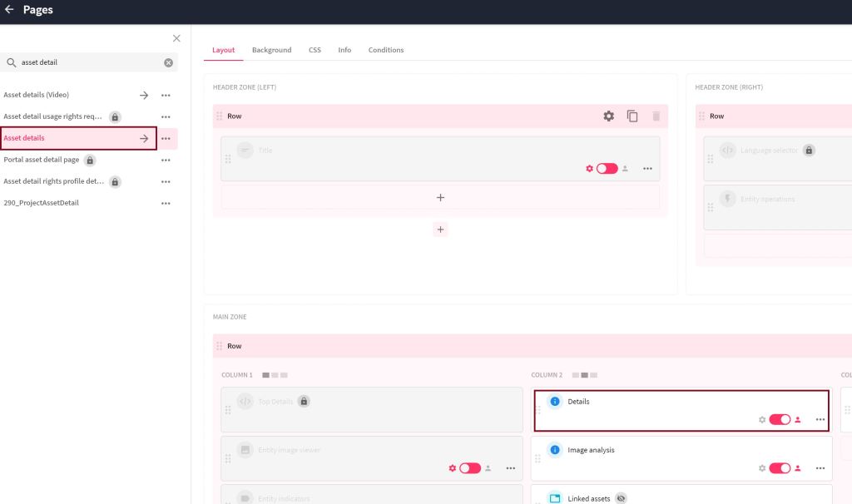Image resolution: width=852 pixels, height=504 pixels.
Task: Clear the asset detail search text
Action: [168, 62]
